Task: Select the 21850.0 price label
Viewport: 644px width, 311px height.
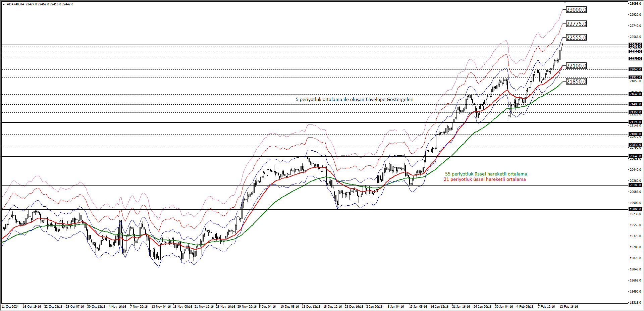Action: (576, 82)
